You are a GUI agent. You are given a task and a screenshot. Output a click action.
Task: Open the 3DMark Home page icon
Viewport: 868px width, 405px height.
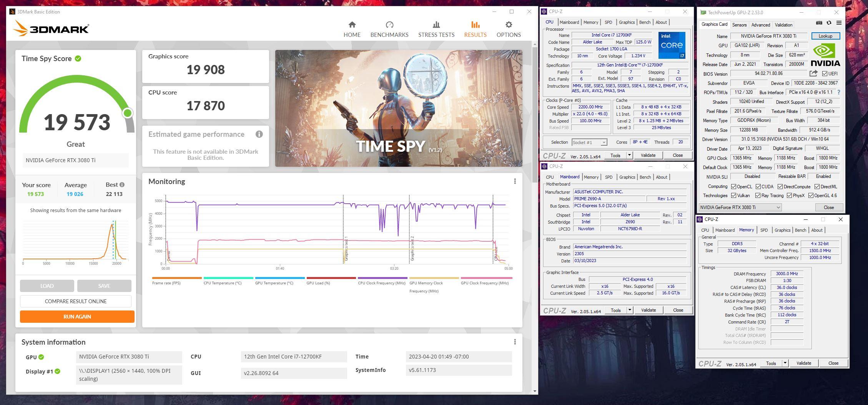[352, 25]
